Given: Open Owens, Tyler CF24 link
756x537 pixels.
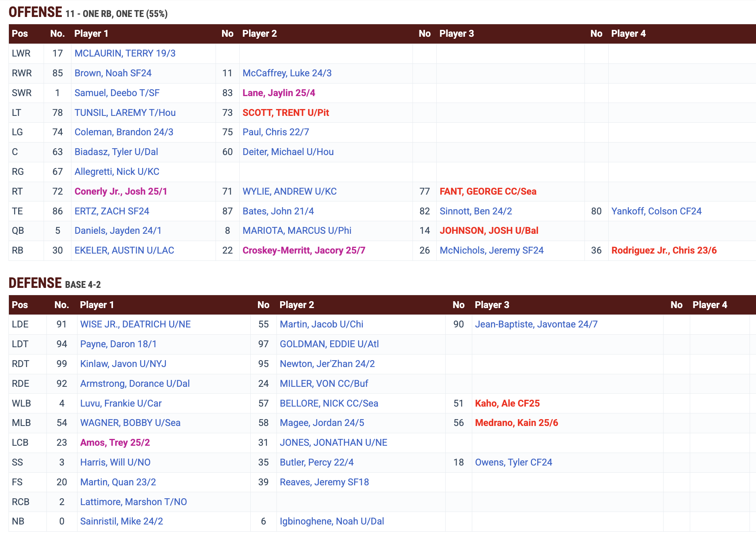Looking at the screenshot, I should 513,462.
